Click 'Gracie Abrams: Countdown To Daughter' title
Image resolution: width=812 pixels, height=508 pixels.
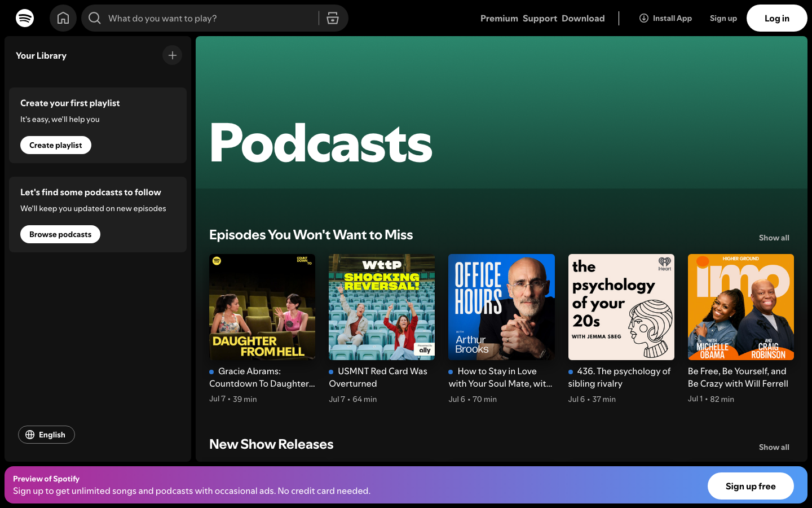click(x=262, y=377)
